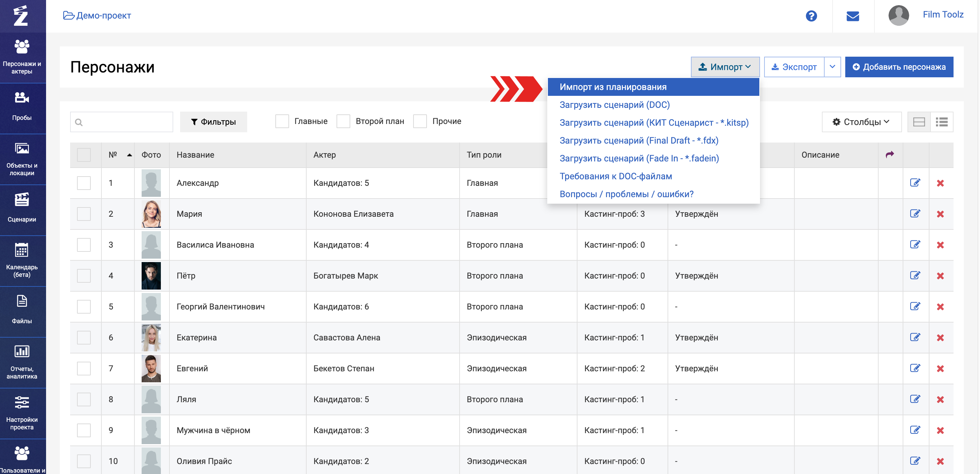Open the Фильтры filter button
This screenshot has width=980, height=474.
coord(213,122)
